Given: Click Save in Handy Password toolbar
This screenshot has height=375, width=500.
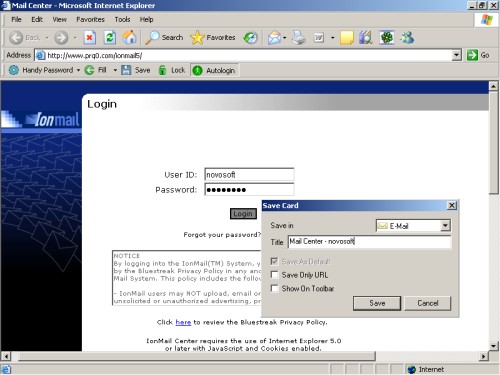Looking at the screenshot, I should [136, 70].
